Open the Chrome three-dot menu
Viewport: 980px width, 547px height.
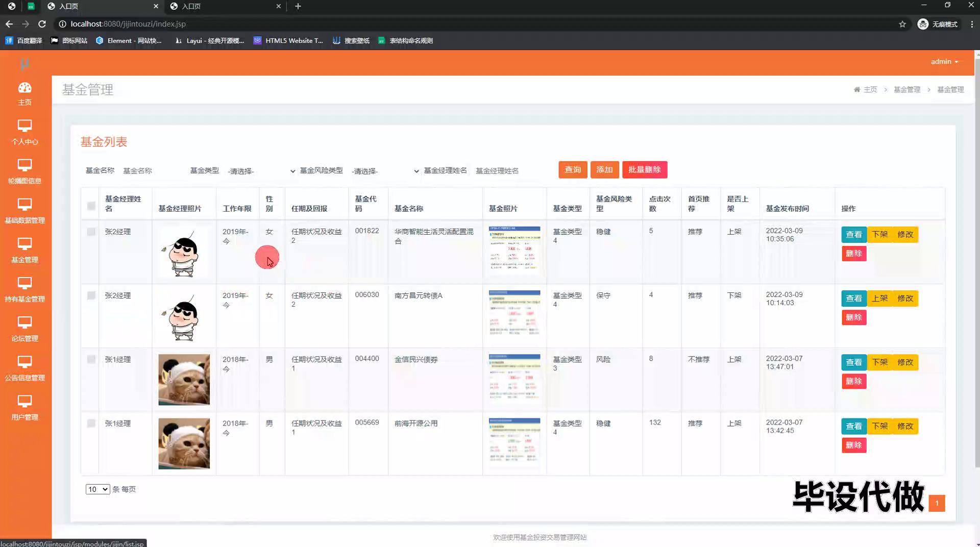(972, 24)
